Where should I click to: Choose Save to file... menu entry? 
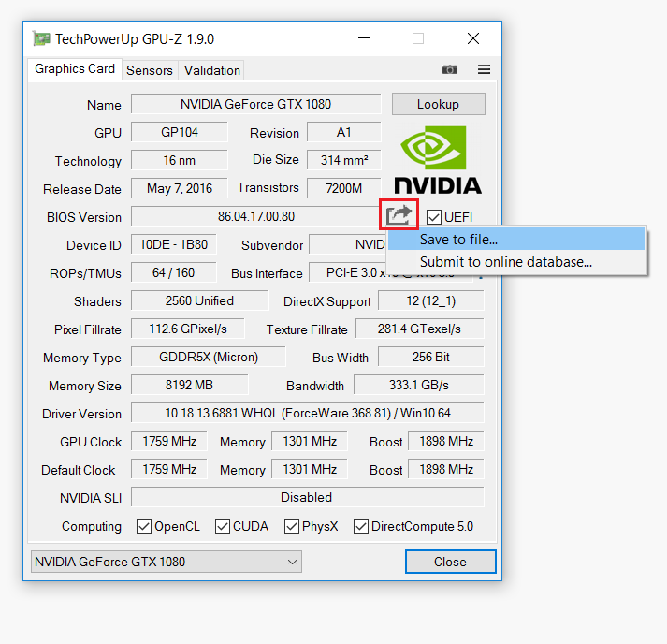tap(516, 240)
